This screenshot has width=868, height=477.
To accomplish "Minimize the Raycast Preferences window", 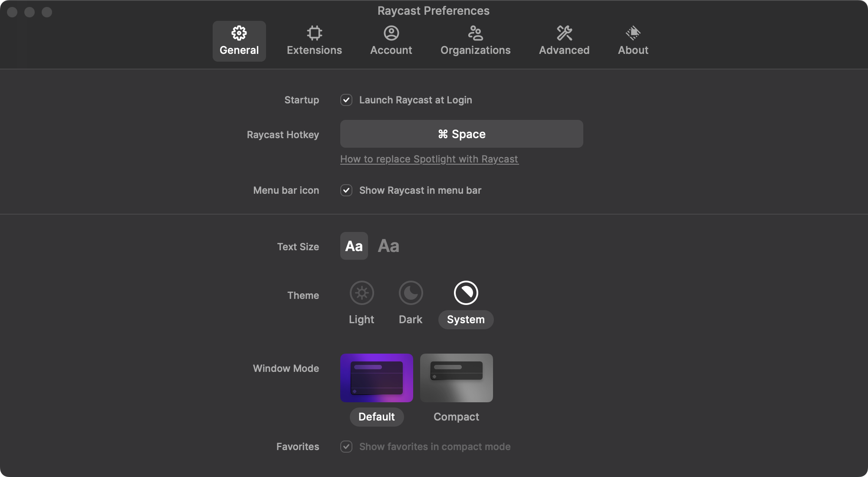I will point(30,12).
